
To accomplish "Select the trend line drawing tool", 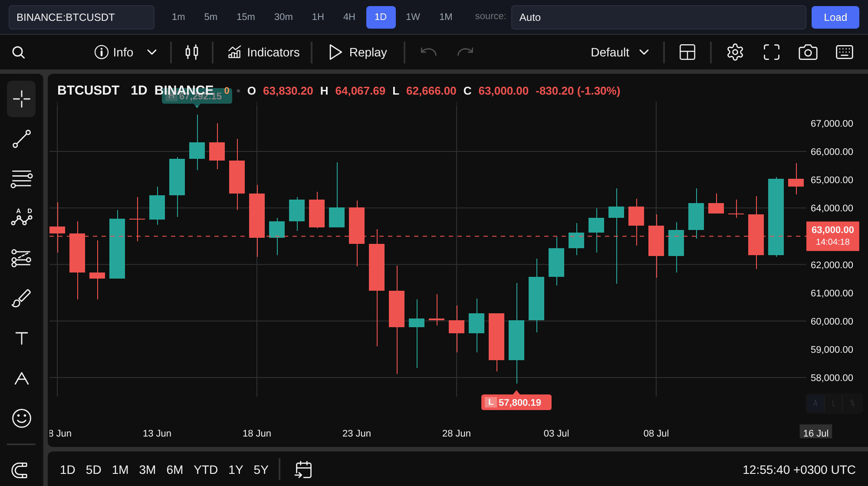I will click(21, 139).
